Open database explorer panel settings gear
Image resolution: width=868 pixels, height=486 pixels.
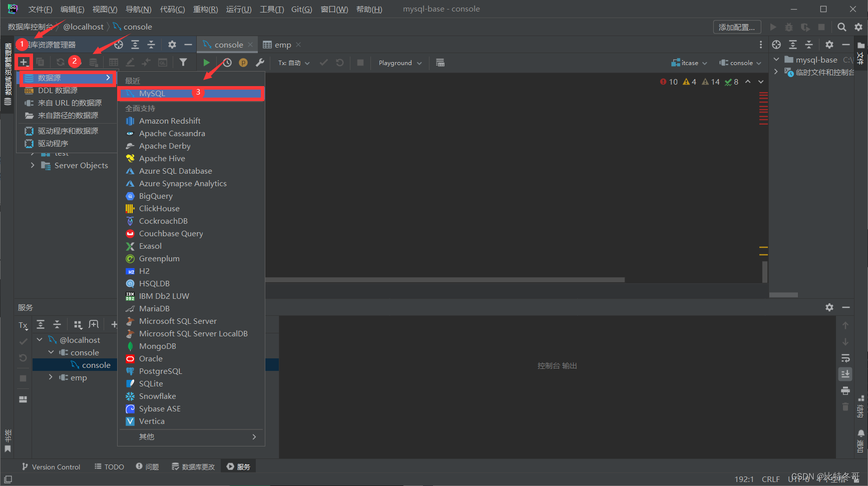click(x=172, y=45)
